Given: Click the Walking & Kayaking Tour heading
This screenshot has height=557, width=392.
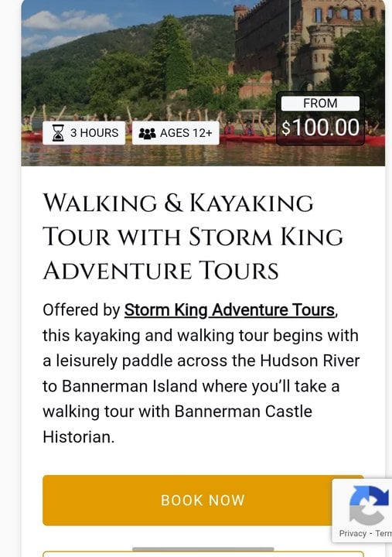Looking at the screenshot, I should coord(193,237).
